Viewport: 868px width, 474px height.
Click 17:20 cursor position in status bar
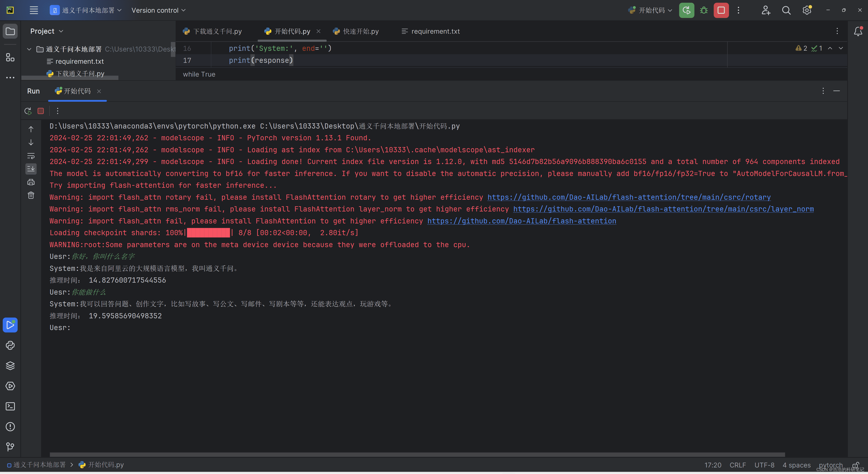(713, 465)
